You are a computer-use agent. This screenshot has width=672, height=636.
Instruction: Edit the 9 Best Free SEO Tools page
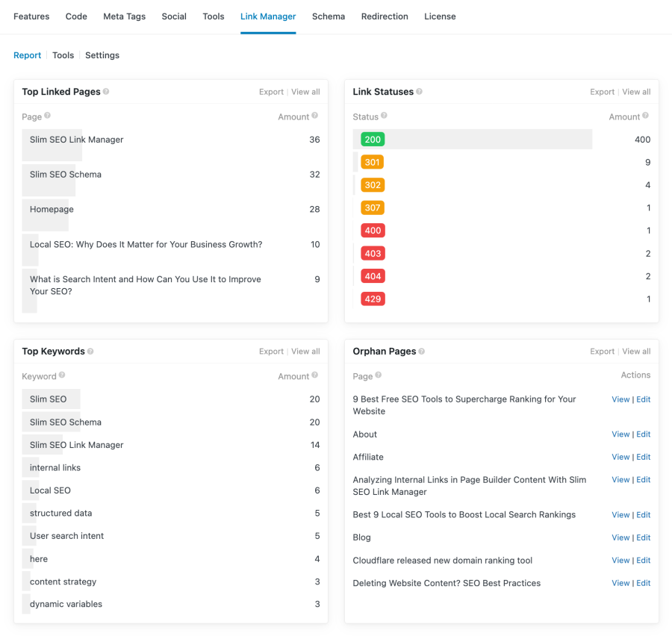point(644,399)
